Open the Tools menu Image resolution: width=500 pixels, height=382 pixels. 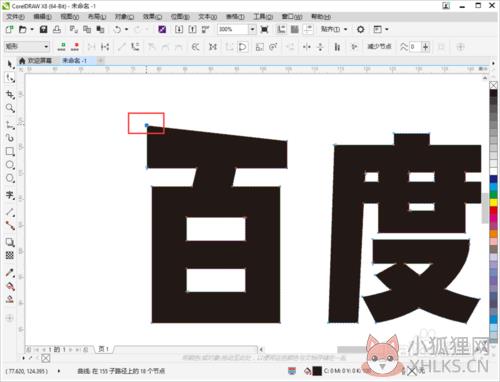pos(263,16)
